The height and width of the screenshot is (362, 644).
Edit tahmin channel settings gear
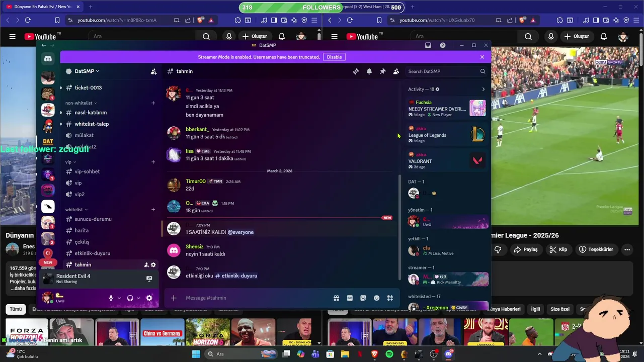(153, 265)
